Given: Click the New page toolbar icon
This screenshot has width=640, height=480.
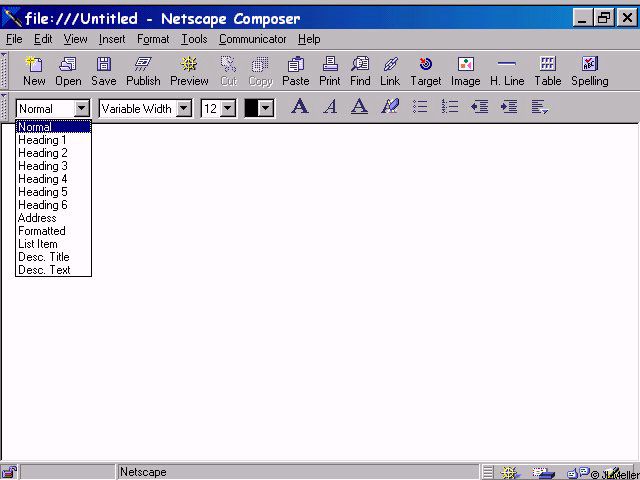Looking at the screenshot, I should [34, 71].
